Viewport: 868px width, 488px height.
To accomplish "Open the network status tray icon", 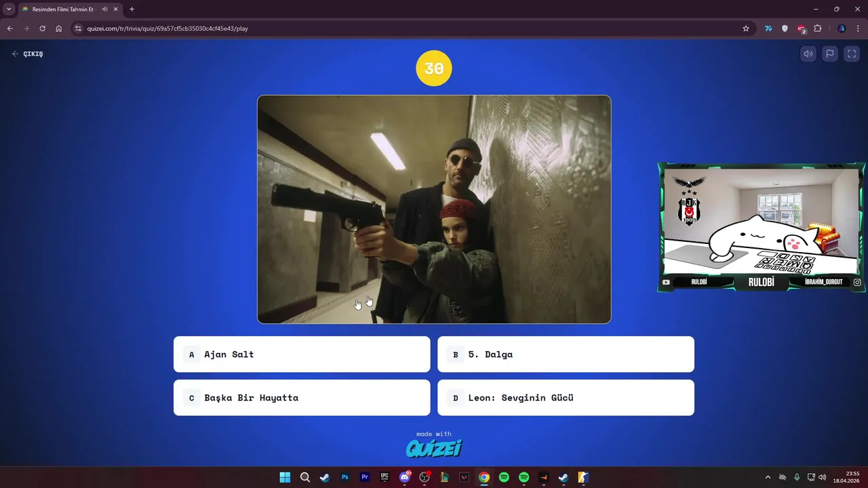I will [811, 477].
